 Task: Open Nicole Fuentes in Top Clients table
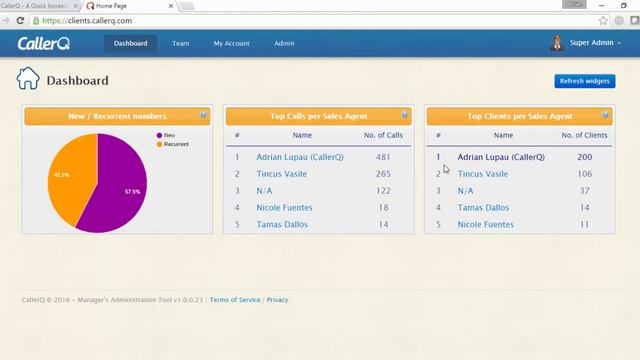point(486,224)
